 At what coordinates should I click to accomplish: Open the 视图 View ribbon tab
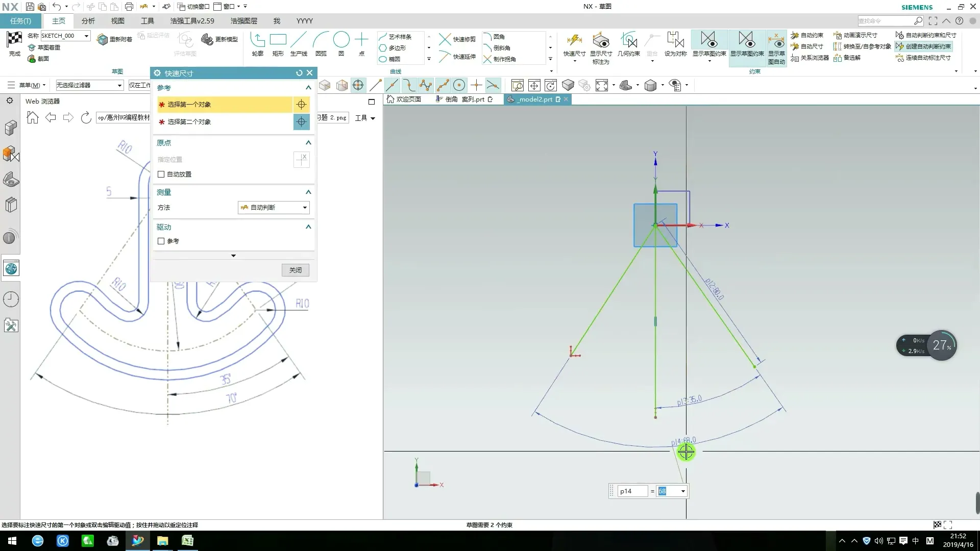tap(117, 21)
